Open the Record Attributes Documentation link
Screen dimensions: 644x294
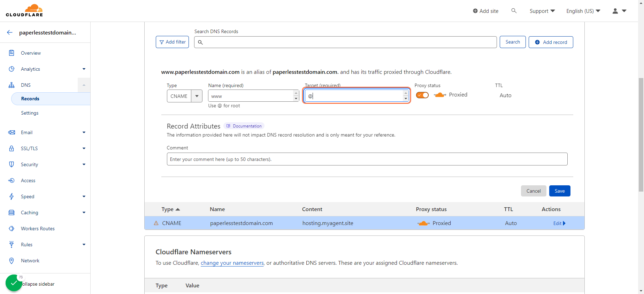pos(244,126)
